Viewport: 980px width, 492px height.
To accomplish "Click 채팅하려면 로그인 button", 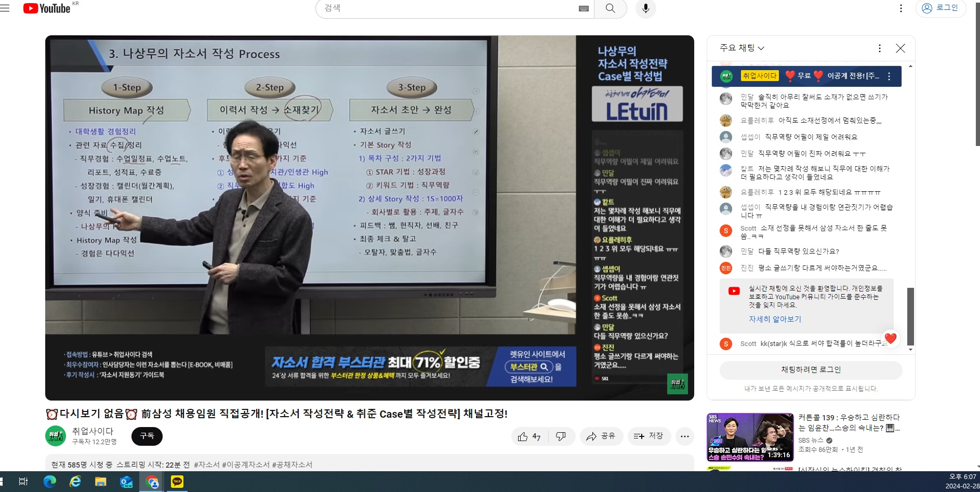I will (x=811, y=370).
